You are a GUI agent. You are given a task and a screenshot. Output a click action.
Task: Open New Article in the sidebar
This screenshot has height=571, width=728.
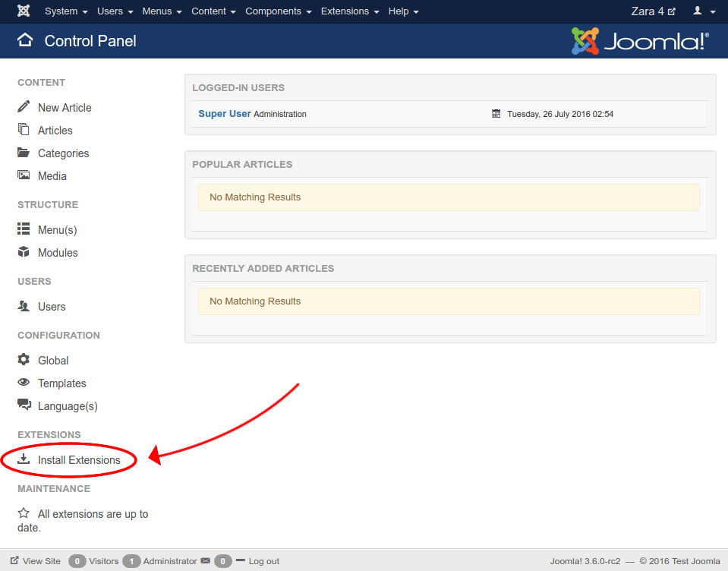click(65, 108)
